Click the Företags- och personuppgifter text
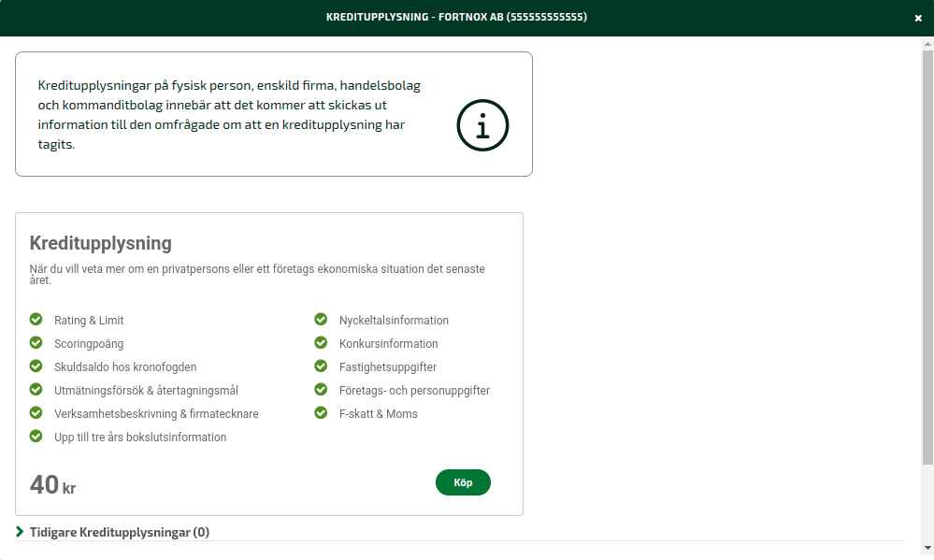The width and height of the screenshot is (934, 560). click(x=414, y=391)
